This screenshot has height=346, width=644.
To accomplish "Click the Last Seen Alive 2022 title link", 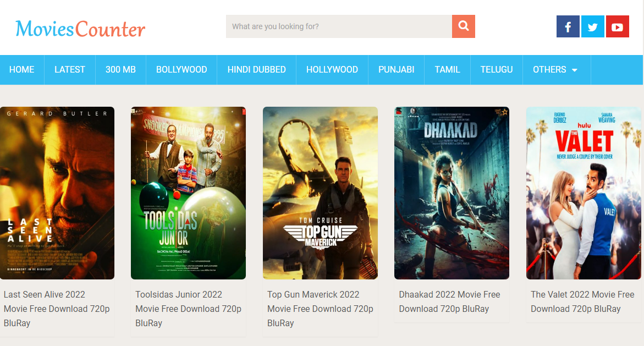I will [x=57, y=309].
